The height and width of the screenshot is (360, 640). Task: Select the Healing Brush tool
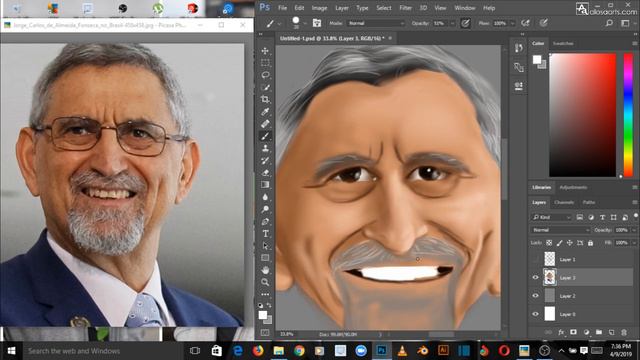(x=265, y=124)
